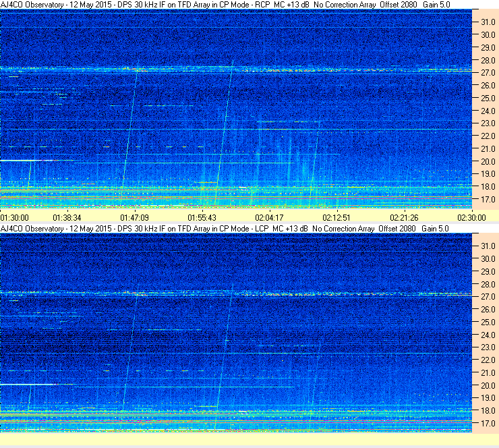The image size is (499, 448).
Task: Click 22.0 on the RCP frequency axis
Action: tap(488, 136)
